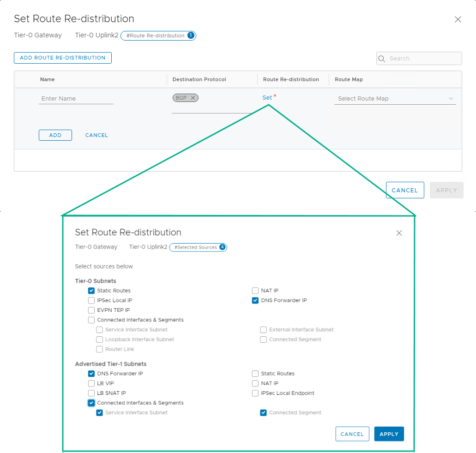476x453 pixels.
Task: Click APPLY in the sources dialog
Action: point(388,434)
